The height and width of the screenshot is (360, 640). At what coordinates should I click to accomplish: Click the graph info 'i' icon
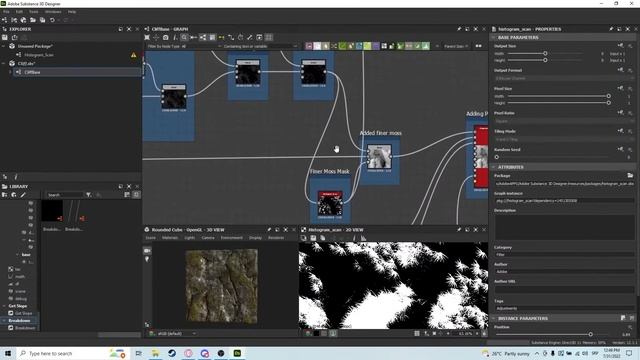(x=175, y=38)
